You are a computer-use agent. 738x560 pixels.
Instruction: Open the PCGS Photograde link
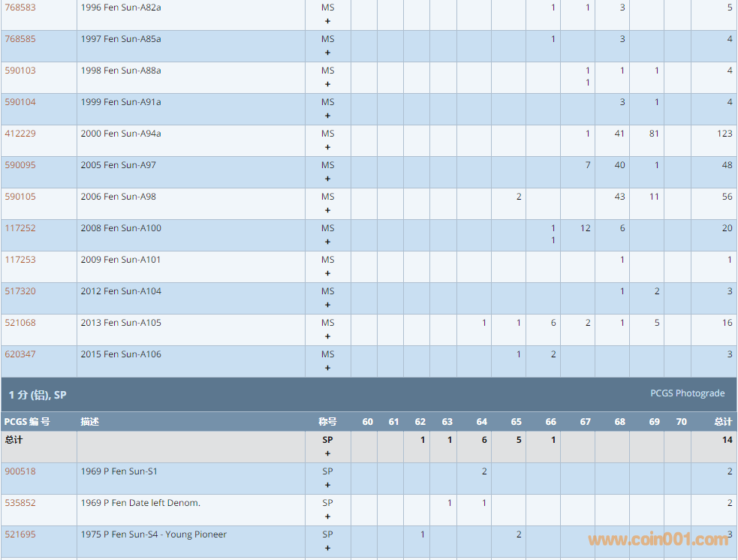[687, 393]
